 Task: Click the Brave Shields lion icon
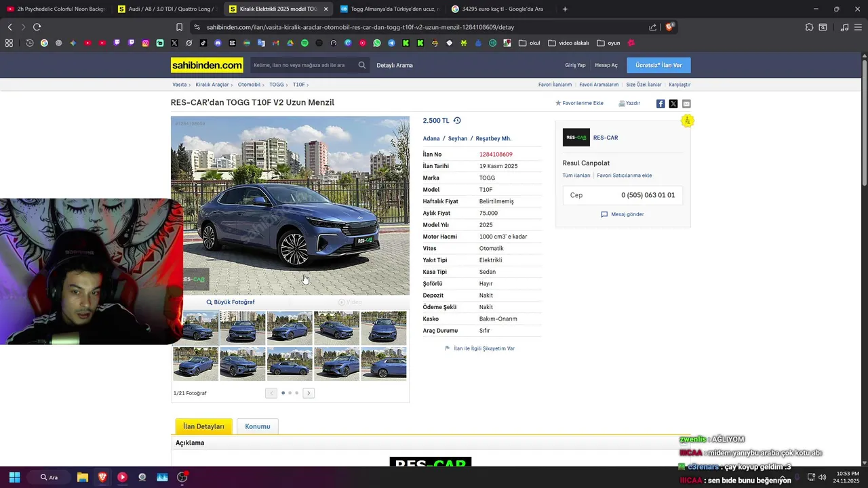click(670, 27)
